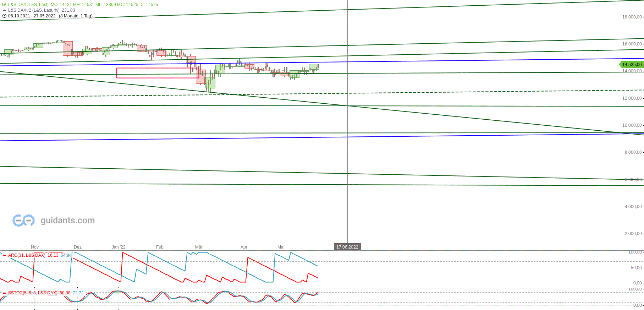Click the 4.000,00 price axis label
Viewport: 644px width, 310px height.
point(633,207)
